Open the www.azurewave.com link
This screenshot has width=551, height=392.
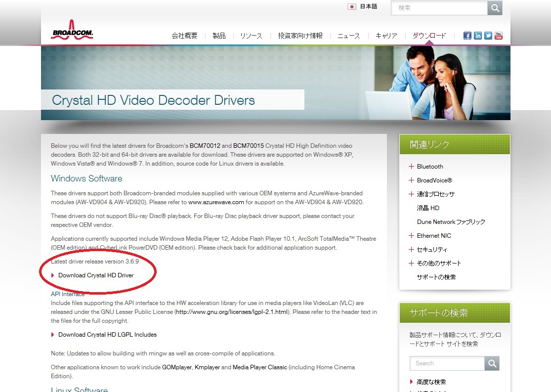pos(216,202)
